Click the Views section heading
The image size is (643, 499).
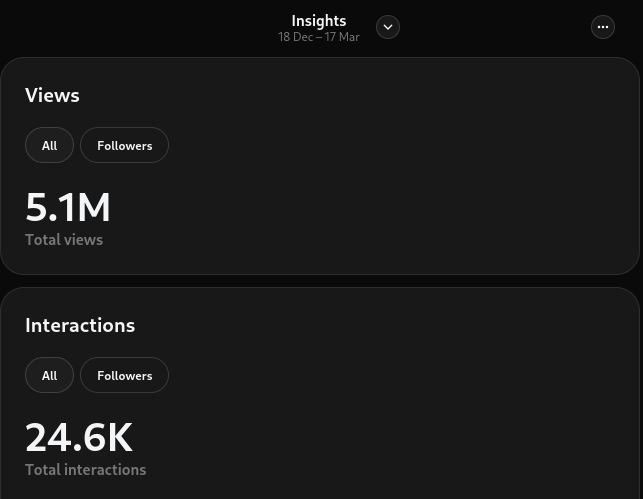click(x=52, y=95)
